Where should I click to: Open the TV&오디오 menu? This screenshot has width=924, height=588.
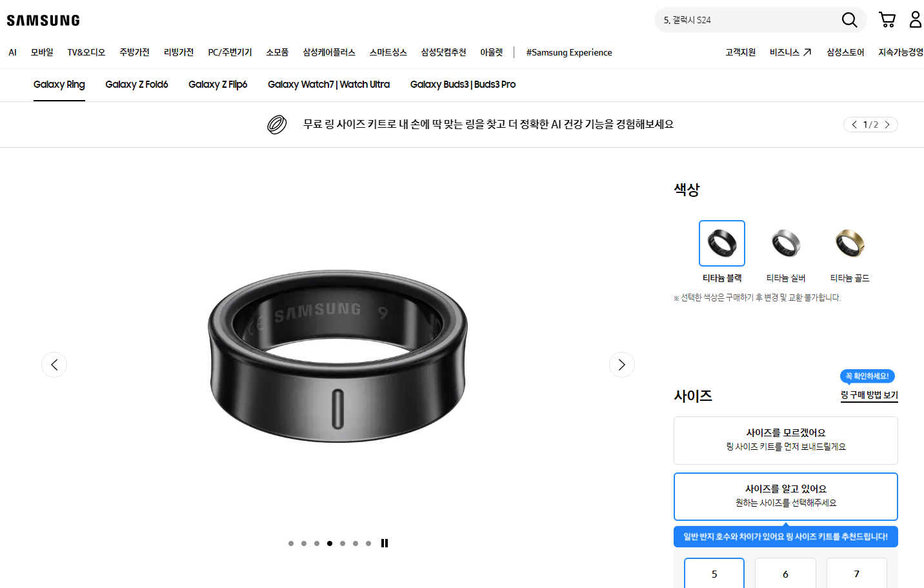86,52
